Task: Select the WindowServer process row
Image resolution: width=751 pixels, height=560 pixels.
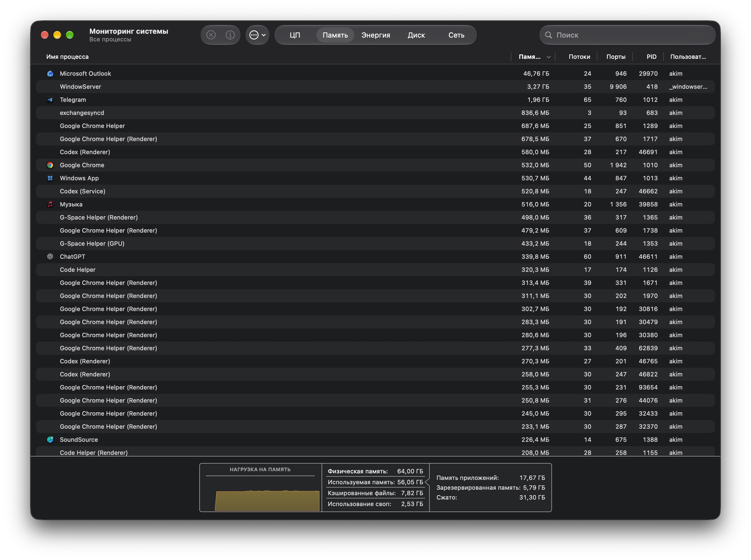Action: point(375,87)
